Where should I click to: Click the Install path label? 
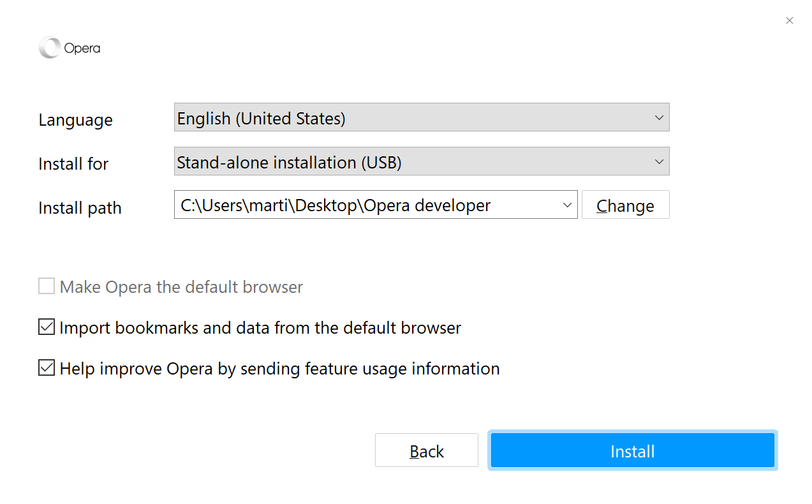coord(80,208)
